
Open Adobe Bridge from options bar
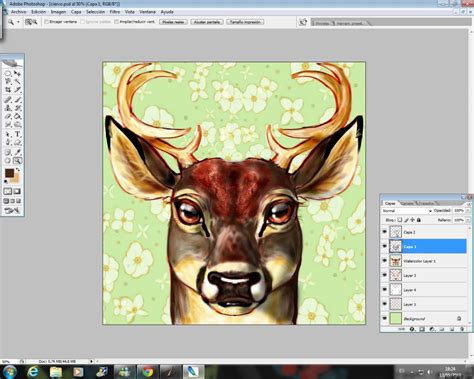[303, 22]
